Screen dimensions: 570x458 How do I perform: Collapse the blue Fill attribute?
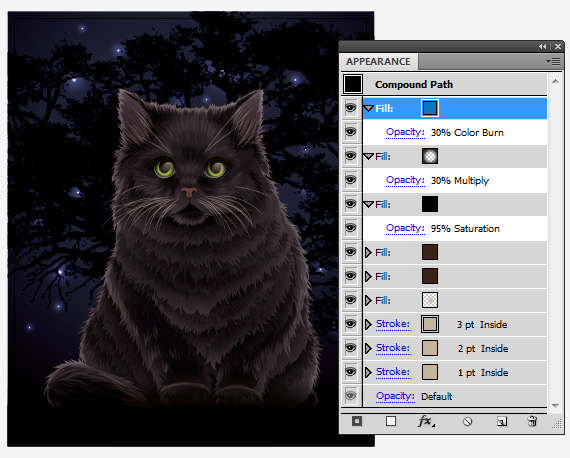pyautogui.click(x=369, y=108)
